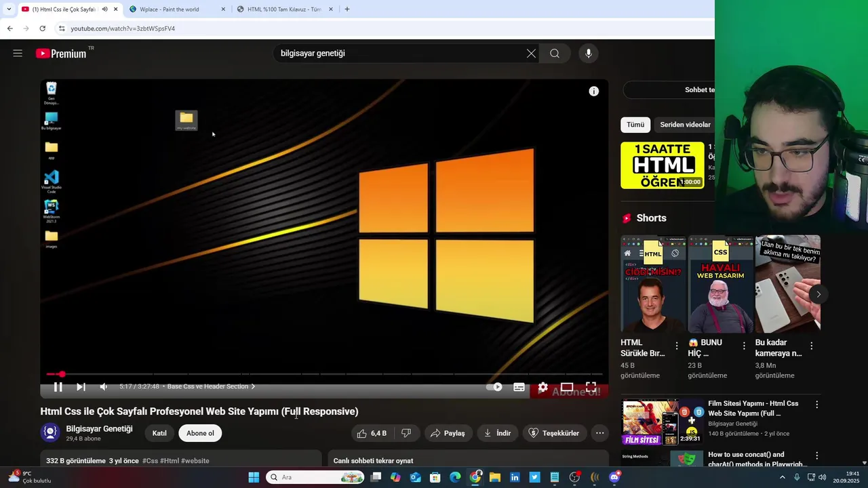Screen dimensions: 868x488
Task: Open the Bilgisayar Genetiği channel name link
Action: (99, 429)
